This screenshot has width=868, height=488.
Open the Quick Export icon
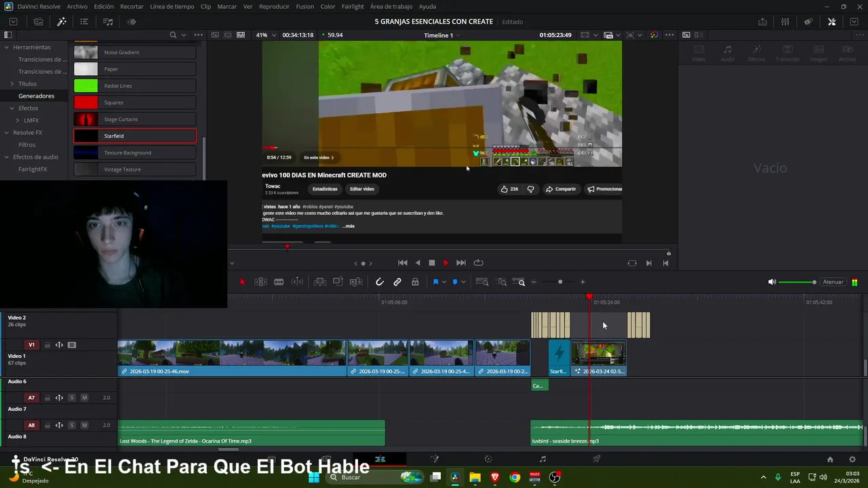[763, 22]
